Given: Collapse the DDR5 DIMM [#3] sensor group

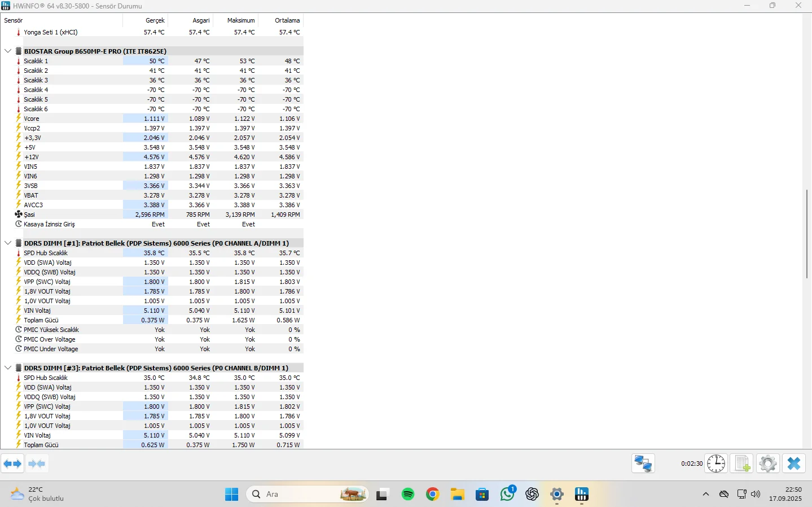Looking at the screenshot, I should [8, 368].
